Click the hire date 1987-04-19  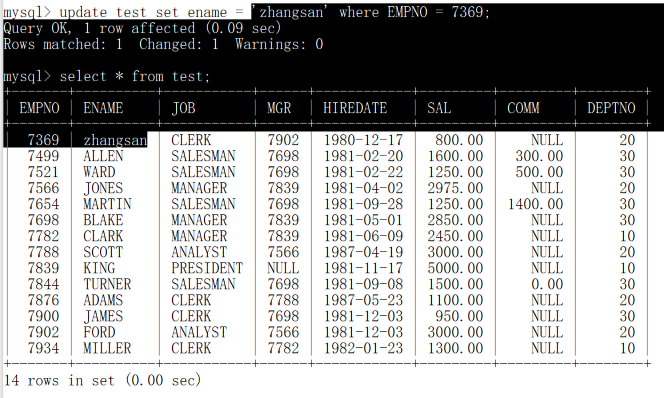[x=363, y=252]
